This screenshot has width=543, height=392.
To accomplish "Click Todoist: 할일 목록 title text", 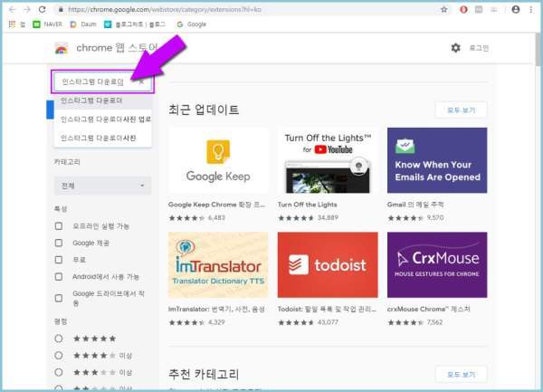I will 327,310.
